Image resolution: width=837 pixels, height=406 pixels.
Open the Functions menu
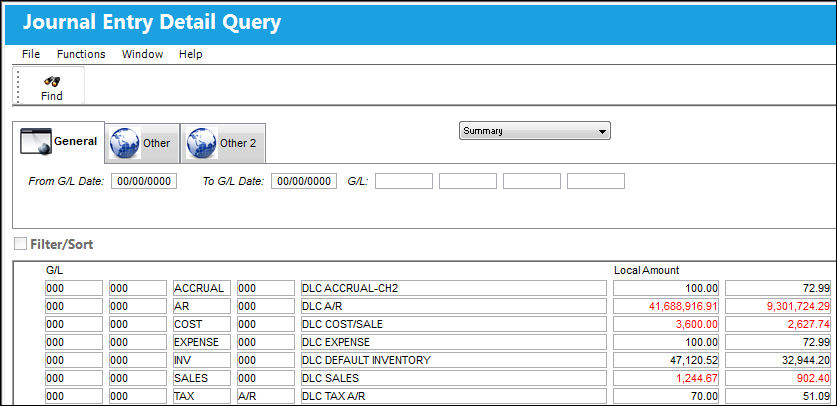(81, 54)
